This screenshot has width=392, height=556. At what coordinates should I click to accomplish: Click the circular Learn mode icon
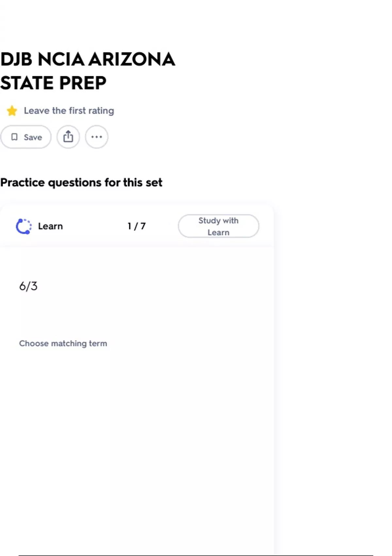pos(24,226)
